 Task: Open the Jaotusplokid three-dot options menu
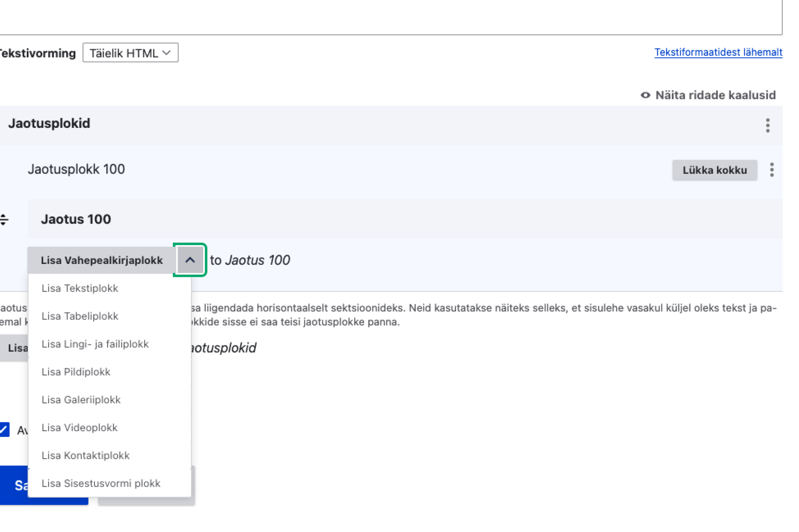[767, 126]
